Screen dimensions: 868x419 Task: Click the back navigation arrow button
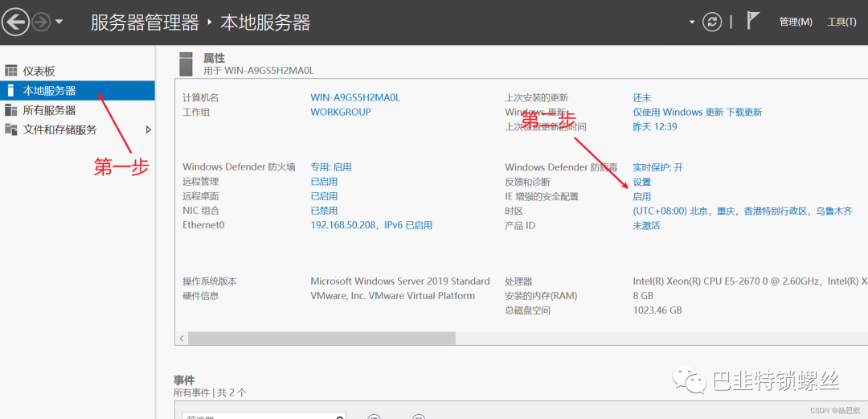coord(15,23)
